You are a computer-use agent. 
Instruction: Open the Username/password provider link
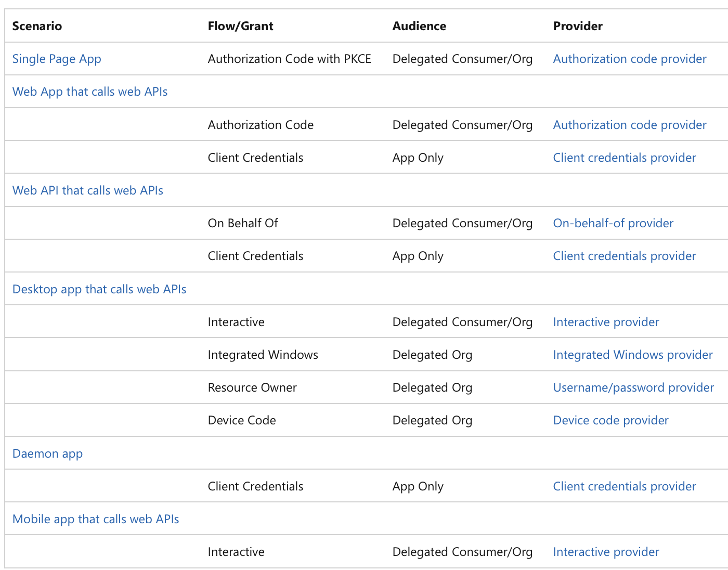tap(633, 387)
